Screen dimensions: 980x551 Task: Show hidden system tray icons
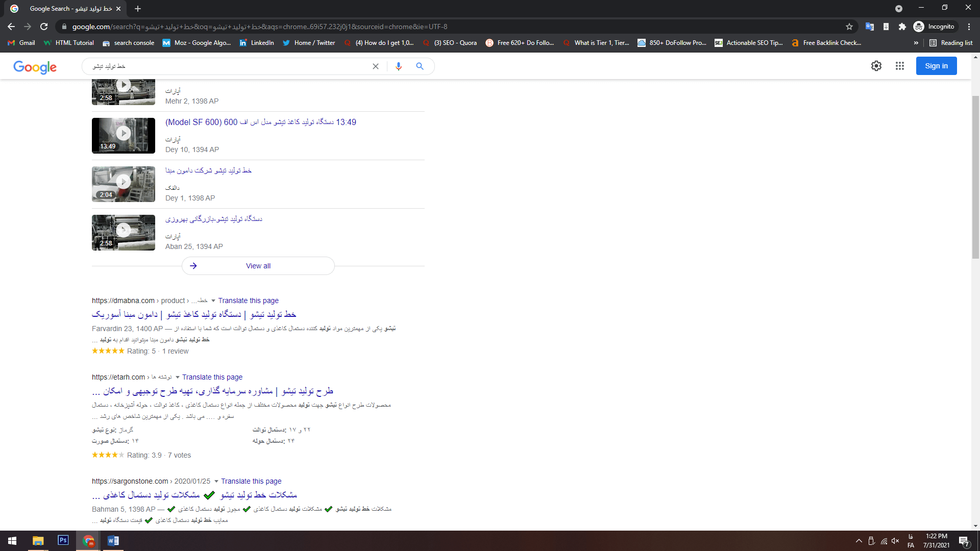click(859, 541)
